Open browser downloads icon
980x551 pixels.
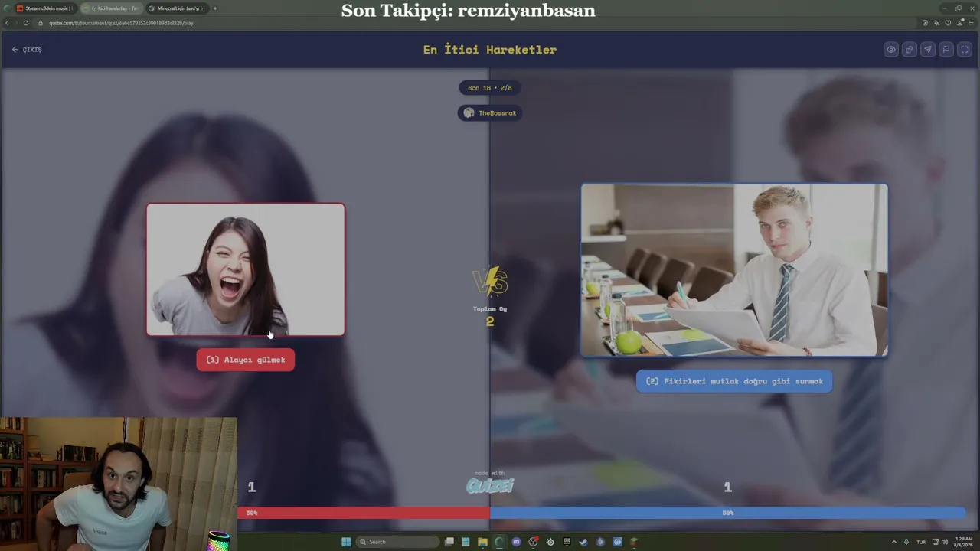pos(960,23)
